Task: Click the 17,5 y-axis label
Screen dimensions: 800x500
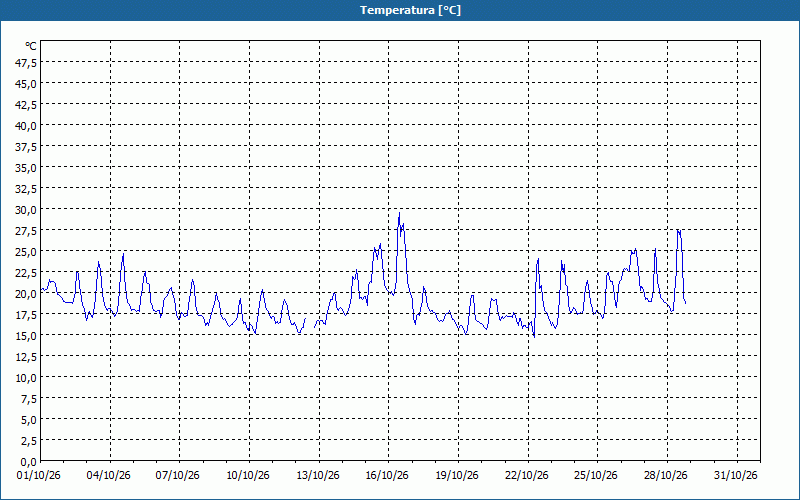Action: pyautogui.click(x=27, y=315)
